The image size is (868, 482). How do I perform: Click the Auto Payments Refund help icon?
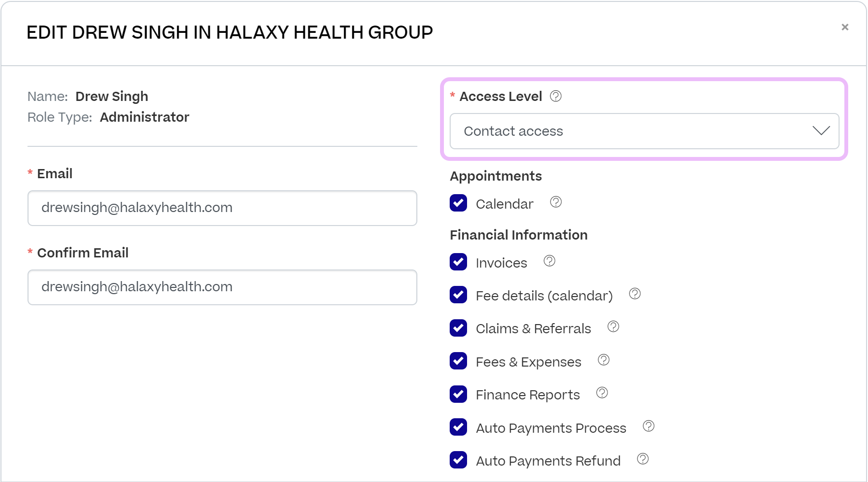[642, 459]
